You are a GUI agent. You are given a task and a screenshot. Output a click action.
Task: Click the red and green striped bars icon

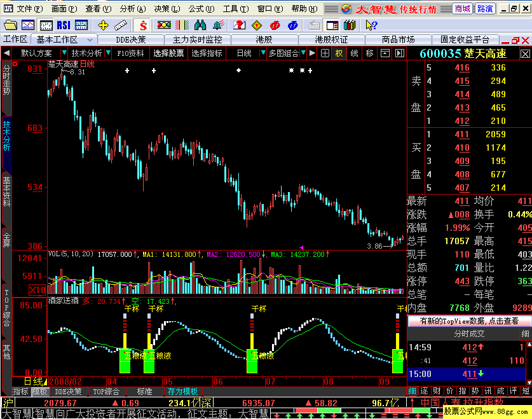[182, 25]
